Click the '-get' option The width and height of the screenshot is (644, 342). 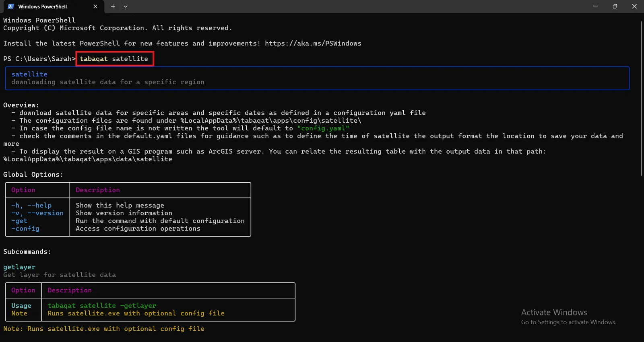point(19,221)
